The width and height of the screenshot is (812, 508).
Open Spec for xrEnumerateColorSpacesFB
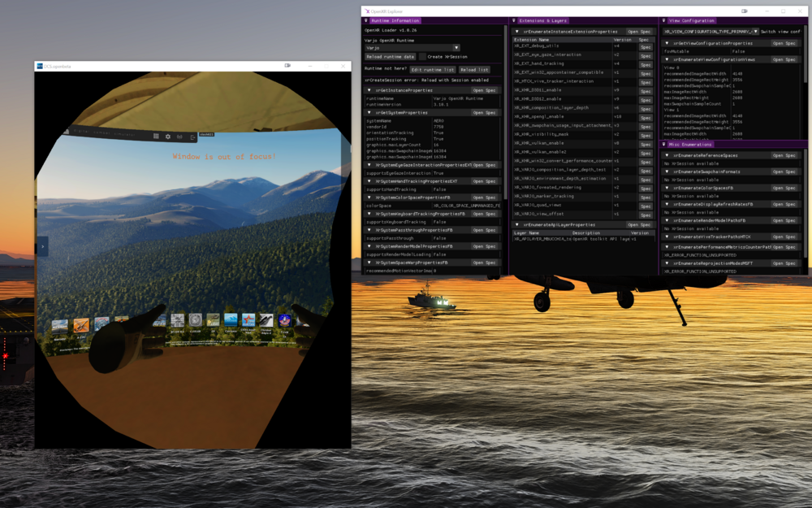click(784, 189)
